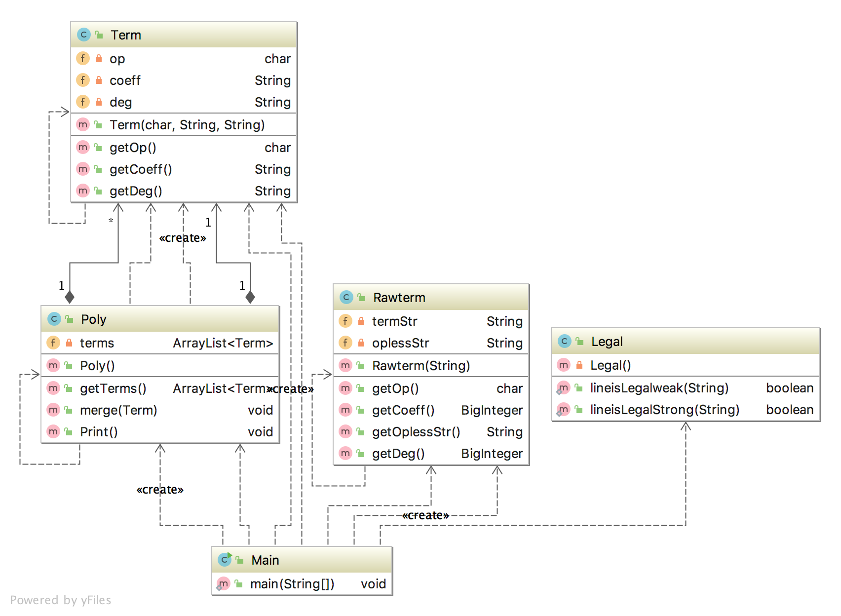Click the termStr field name
841x616 pixels.
point(394,321)
